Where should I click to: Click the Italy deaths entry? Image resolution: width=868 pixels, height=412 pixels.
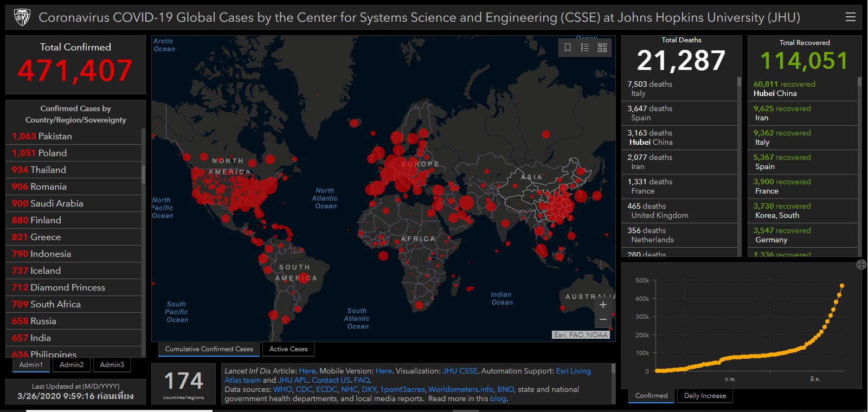[x=679, y=89]
